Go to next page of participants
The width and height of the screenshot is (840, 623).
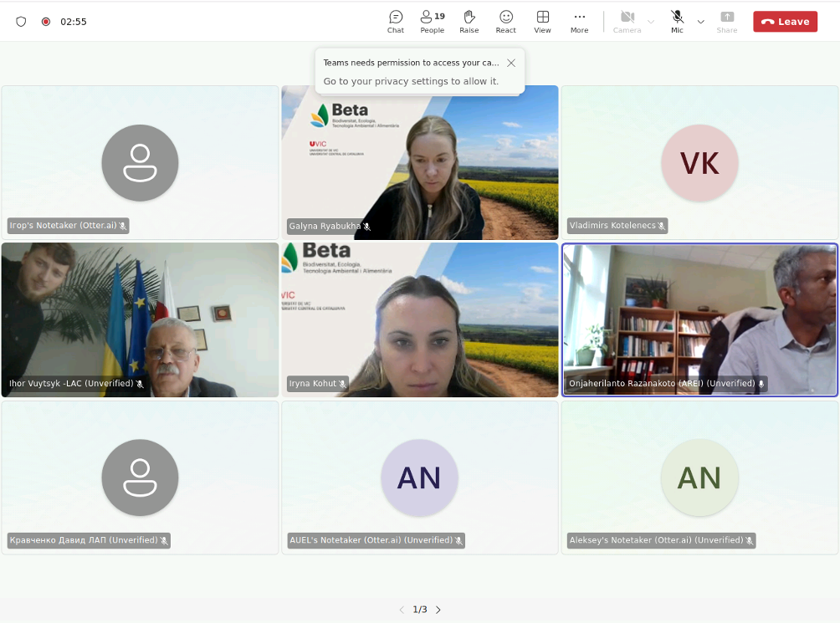click(438, 610)
